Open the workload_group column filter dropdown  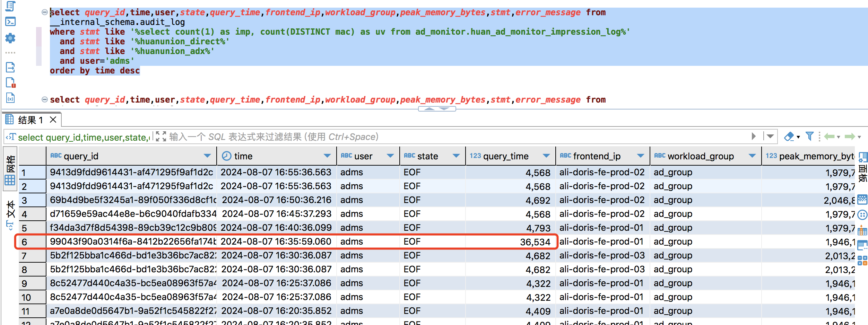coord(752,156)
